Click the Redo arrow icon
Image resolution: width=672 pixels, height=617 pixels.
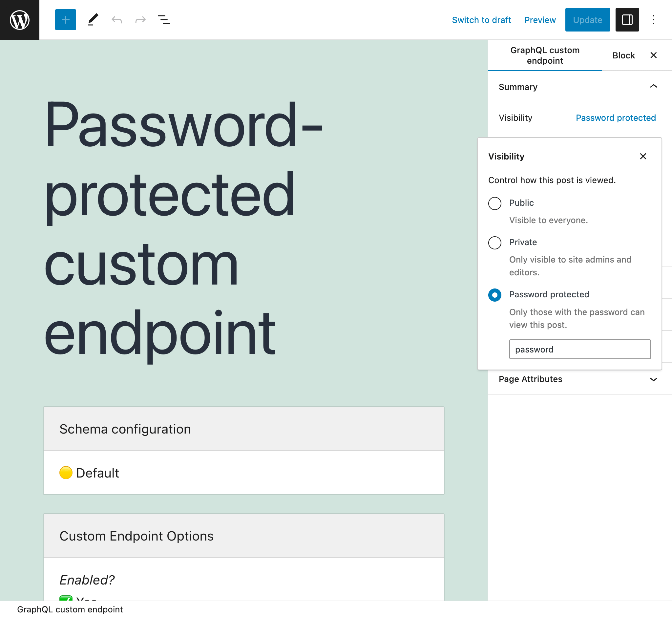[140, 19]
